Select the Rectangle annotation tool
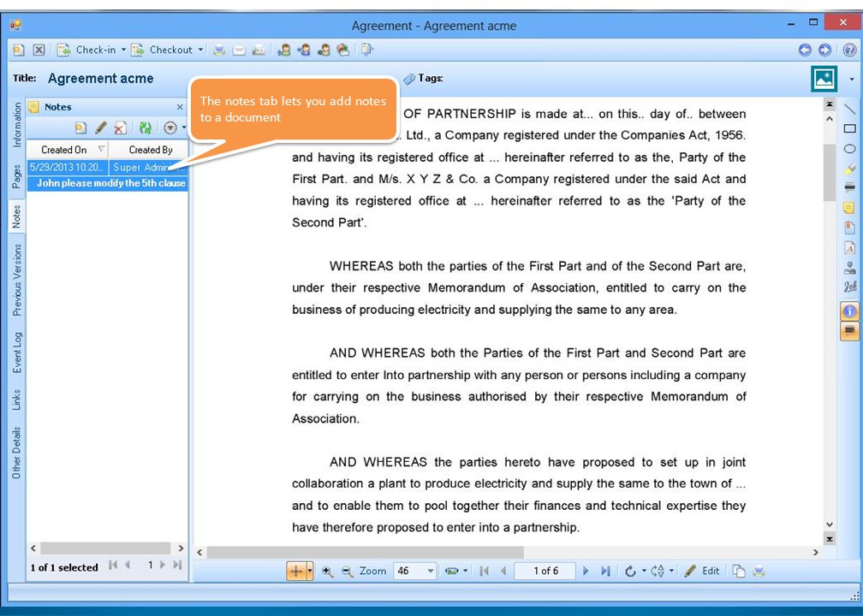This screenshot has width=863, height=616. coord(850,128)
